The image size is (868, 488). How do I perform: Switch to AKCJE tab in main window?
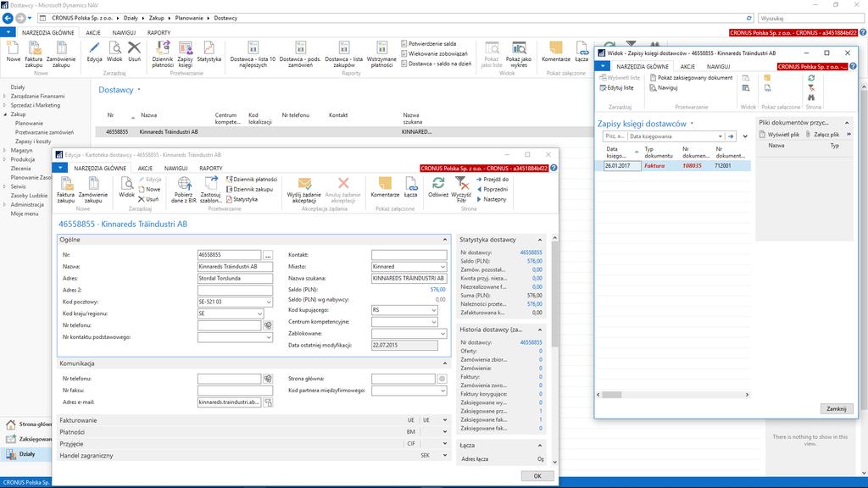click(x=93, y=33)
